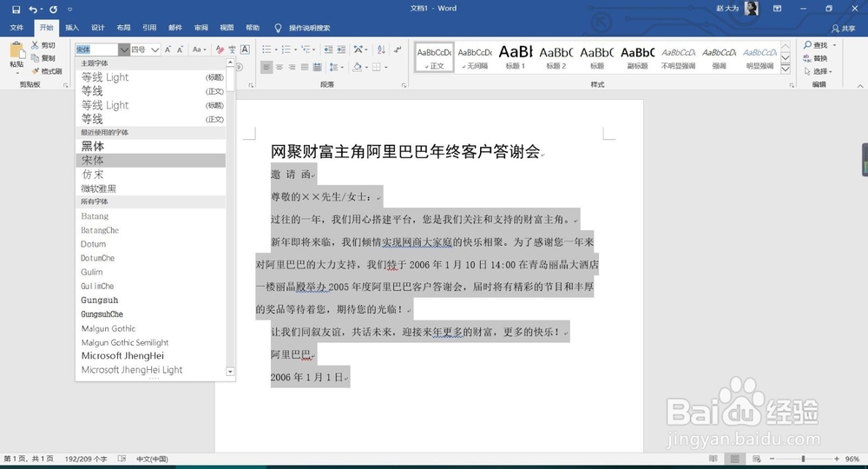Toggle right text alignment

[293, 67]
